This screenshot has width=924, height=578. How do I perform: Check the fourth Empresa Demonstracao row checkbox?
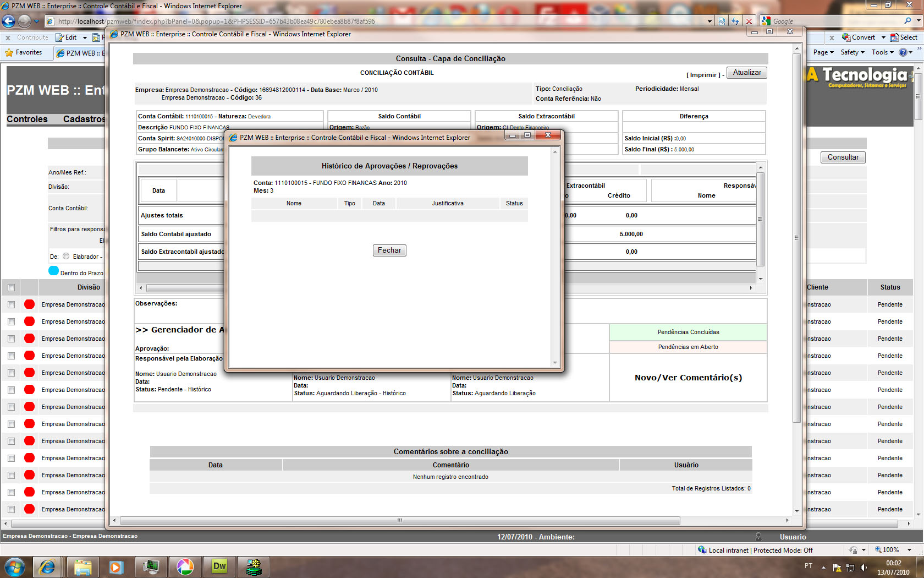(x=12, y=356)
